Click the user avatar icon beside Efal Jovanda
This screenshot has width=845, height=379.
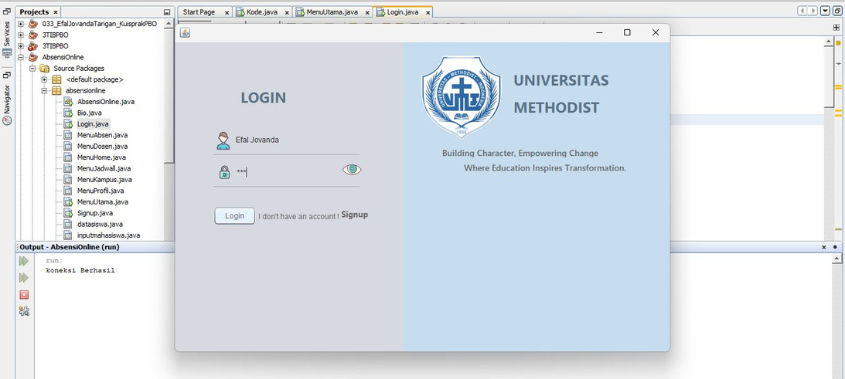223,141
